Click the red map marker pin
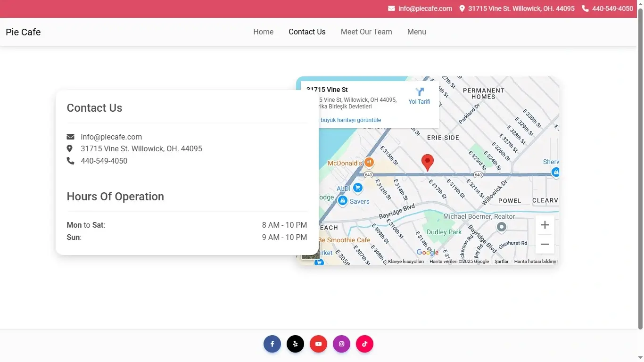644x362 pixels. (x=427, y=162)
